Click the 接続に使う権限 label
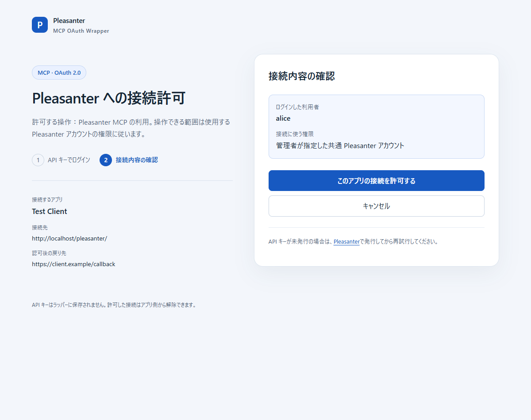The width and height of the screenshot is (531, 420). pos(295,134)
